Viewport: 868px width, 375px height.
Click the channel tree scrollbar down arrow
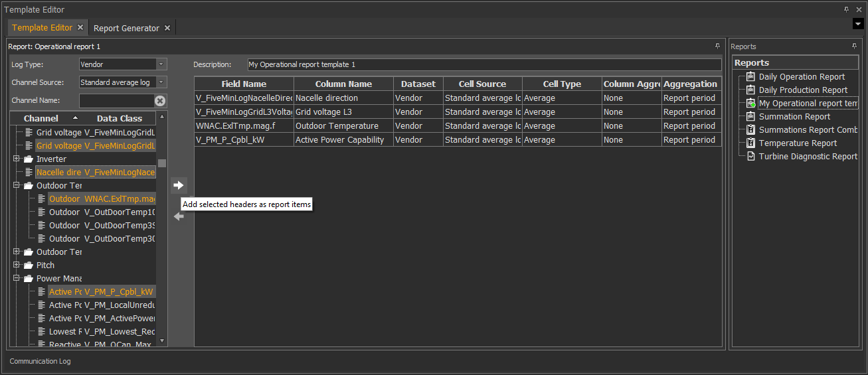pos(161,340)
